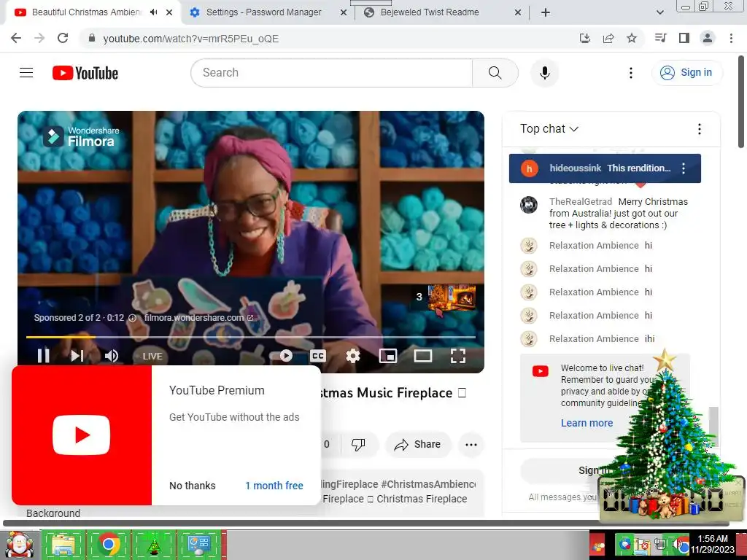Open File Explorer from taskbar

point(63,545)
